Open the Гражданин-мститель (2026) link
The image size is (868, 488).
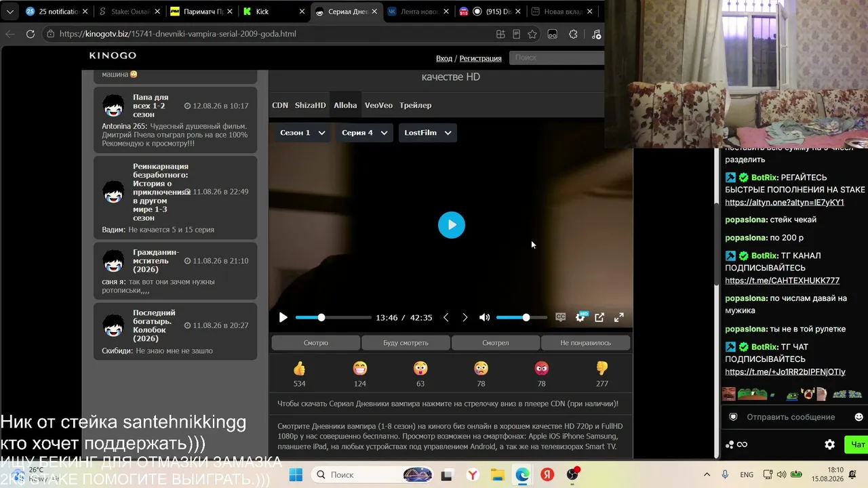coord(156,261)
